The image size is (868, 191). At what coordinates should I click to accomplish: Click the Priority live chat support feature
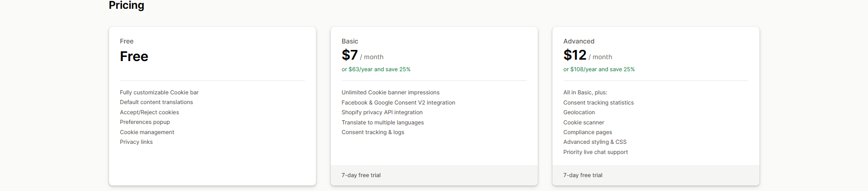595,152
